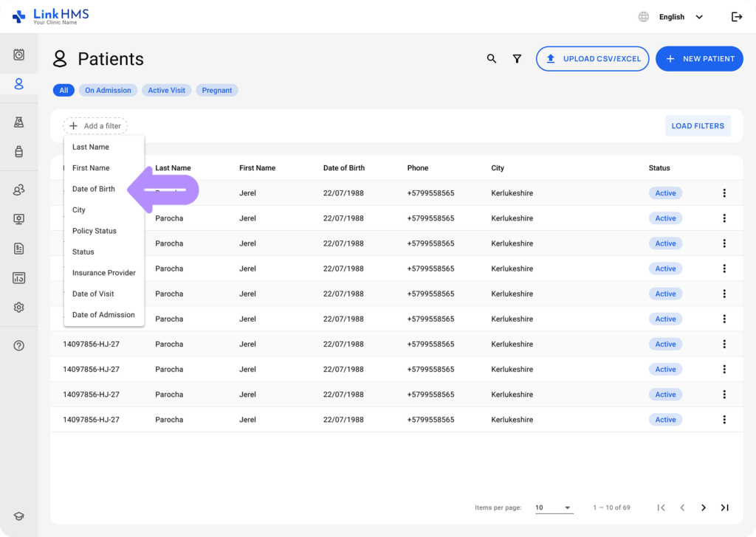Open the pharmacy medication icon in sidebar

click(19, 152)
